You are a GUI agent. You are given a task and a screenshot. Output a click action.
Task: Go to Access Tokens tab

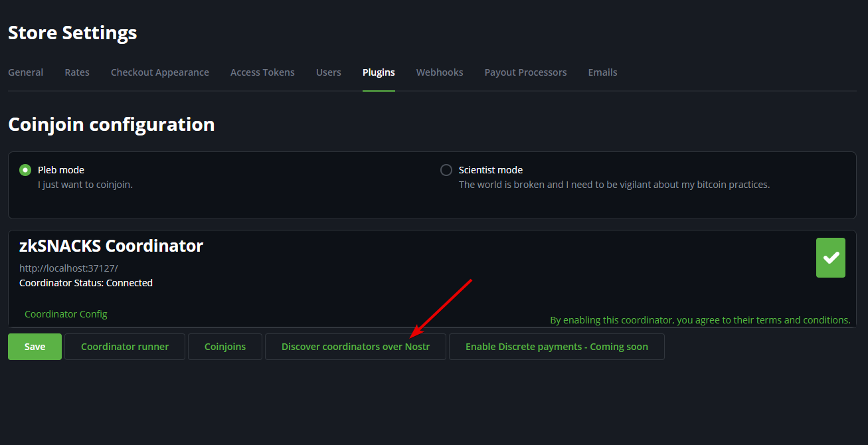(x=262, y=72)
